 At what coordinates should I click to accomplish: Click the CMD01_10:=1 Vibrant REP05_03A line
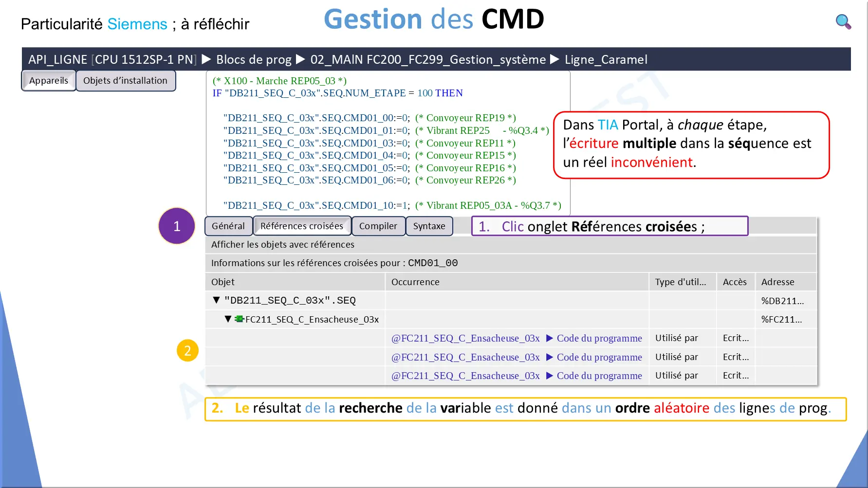click(392, 205)
